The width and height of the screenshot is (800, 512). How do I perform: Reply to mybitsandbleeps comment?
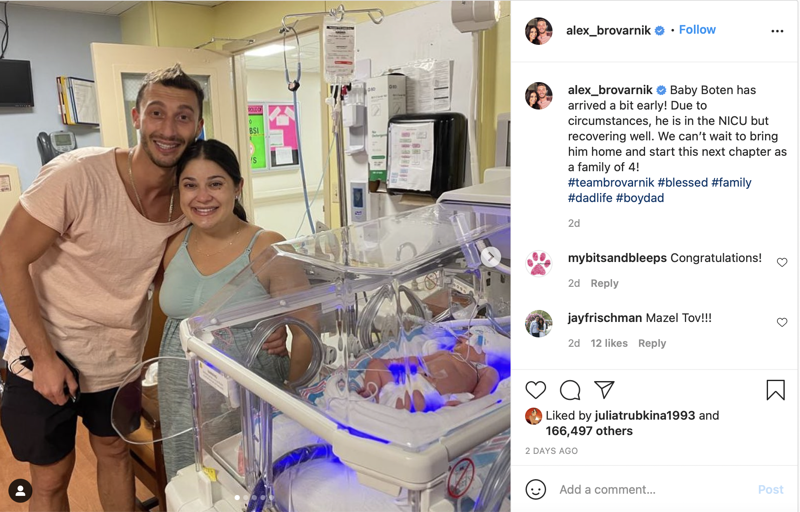tap(604, 283)
